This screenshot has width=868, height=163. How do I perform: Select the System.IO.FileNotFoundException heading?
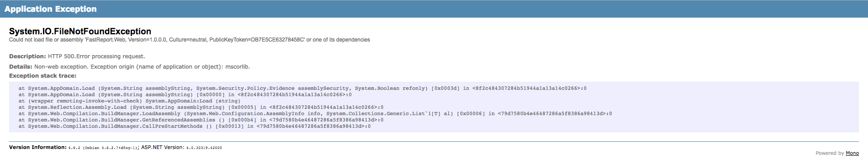tap(80, 31)
